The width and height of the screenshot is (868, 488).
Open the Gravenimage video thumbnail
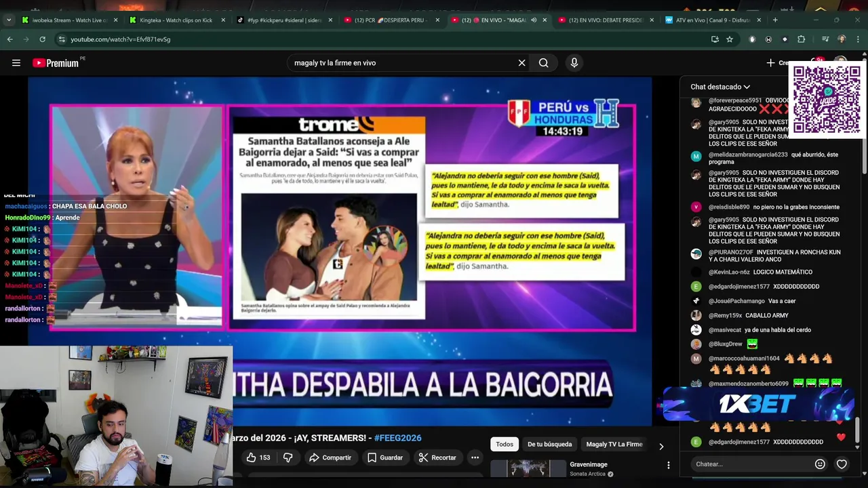tap(528, 469)
